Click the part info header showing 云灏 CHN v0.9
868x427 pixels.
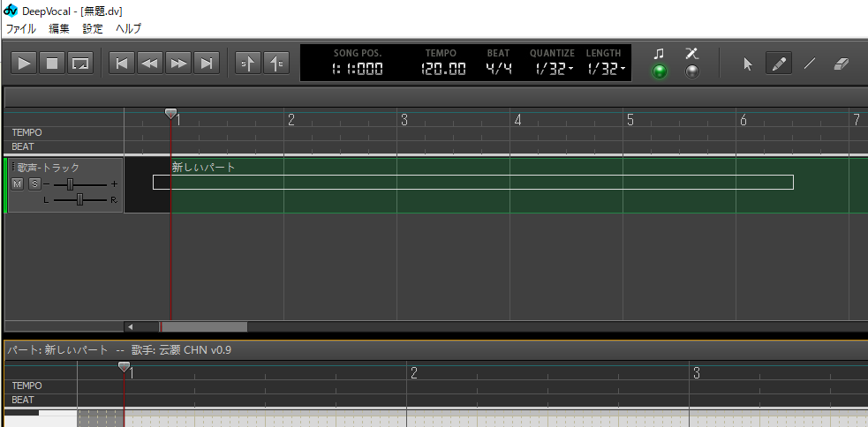pos(119,350)
